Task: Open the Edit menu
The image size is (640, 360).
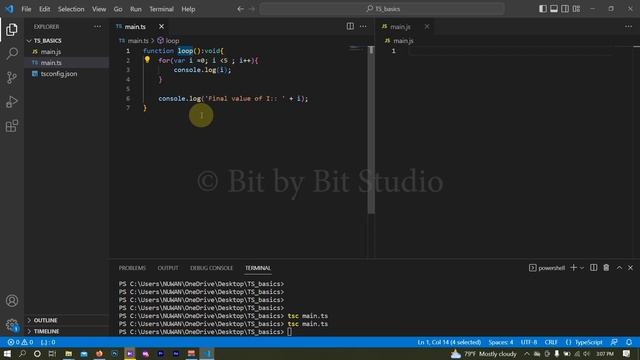Action: (44, 9)
